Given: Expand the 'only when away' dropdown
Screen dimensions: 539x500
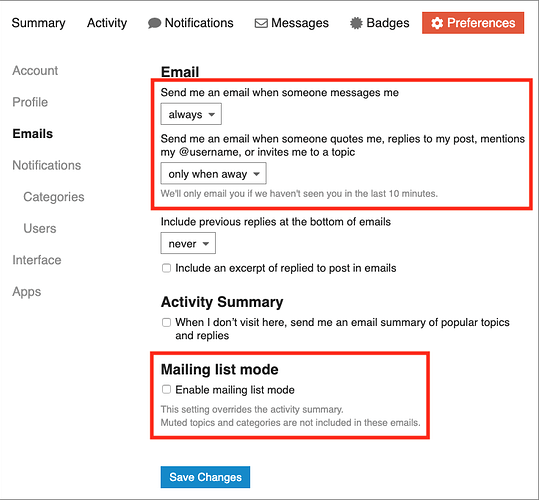Looking at the screenshot, I should (213, 174).
